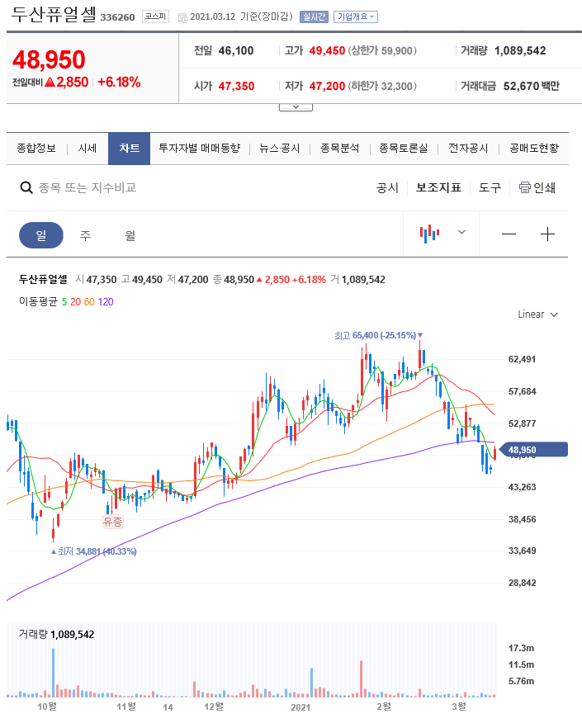This screenshot has height=728, width=582.
Task: Click the 최저 34,881 low marker
Action: (93, 551)
